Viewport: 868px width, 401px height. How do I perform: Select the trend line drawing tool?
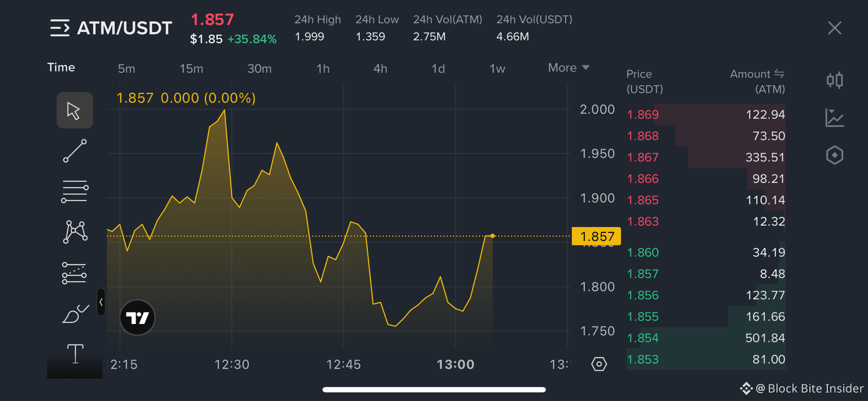[x=75, y=151]
